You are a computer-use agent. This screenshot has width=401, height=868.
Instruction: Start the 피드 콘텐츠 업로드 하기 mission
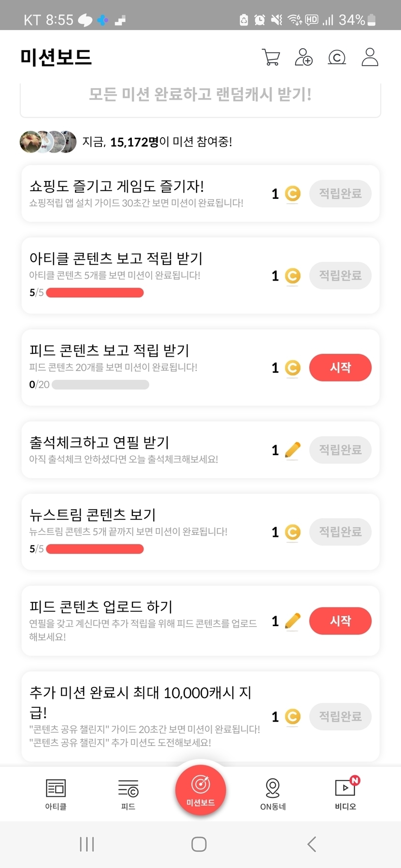click(x=340, y=621)
